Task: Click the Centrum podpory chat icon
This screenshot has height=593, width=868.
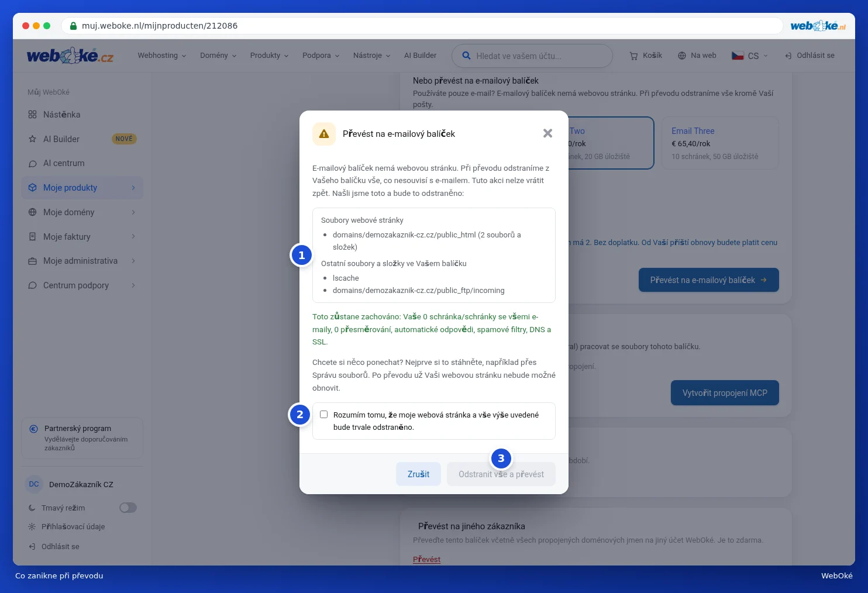Action: coord(32,285)
